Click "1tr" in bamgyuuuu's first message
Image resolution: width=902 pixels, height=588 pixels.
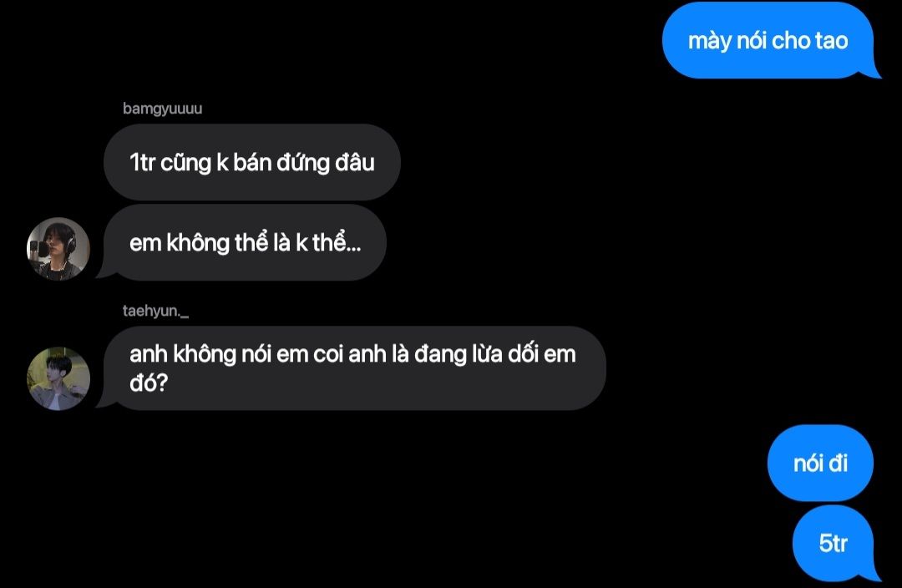coord(142,163)
